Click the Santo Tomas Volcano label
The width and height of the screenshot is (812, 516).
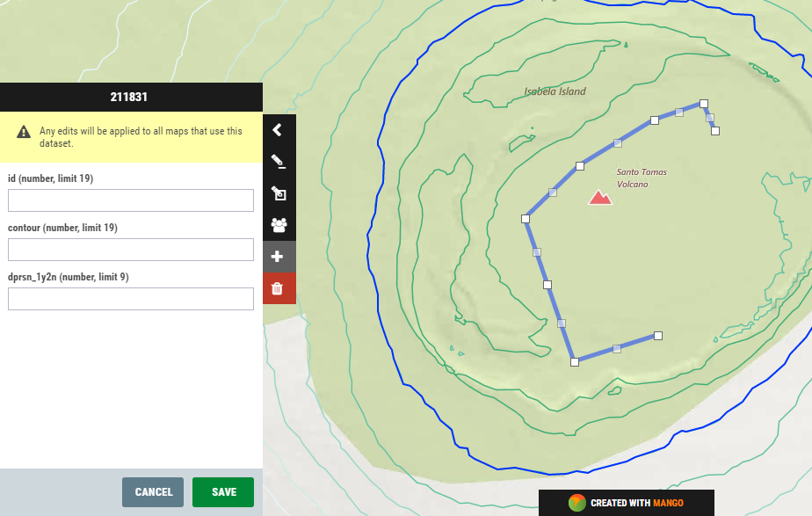[x=642, y=178]
